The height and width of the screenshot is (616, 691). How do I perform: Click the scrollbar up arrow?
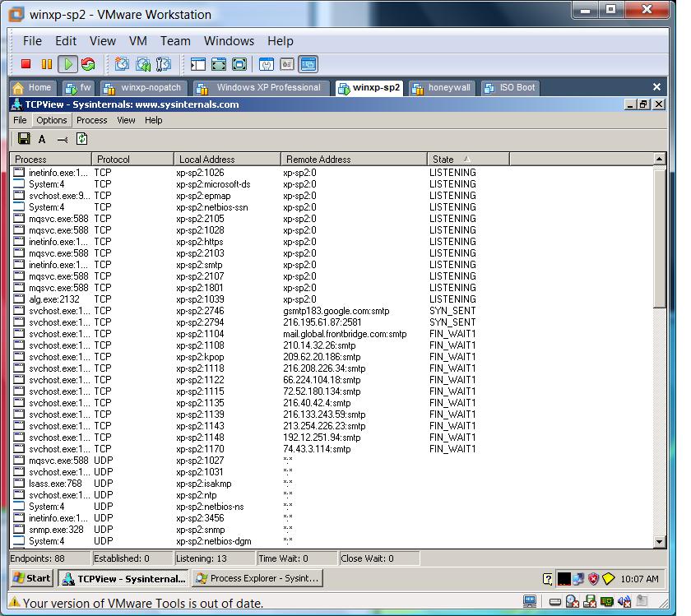[659, 159]
